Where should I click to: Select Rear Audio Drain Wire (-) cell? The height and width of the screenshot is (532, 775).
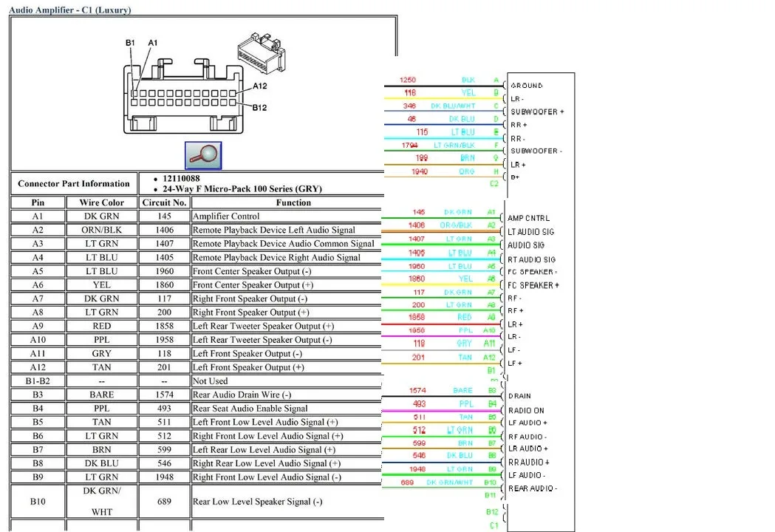pos(288,395)
